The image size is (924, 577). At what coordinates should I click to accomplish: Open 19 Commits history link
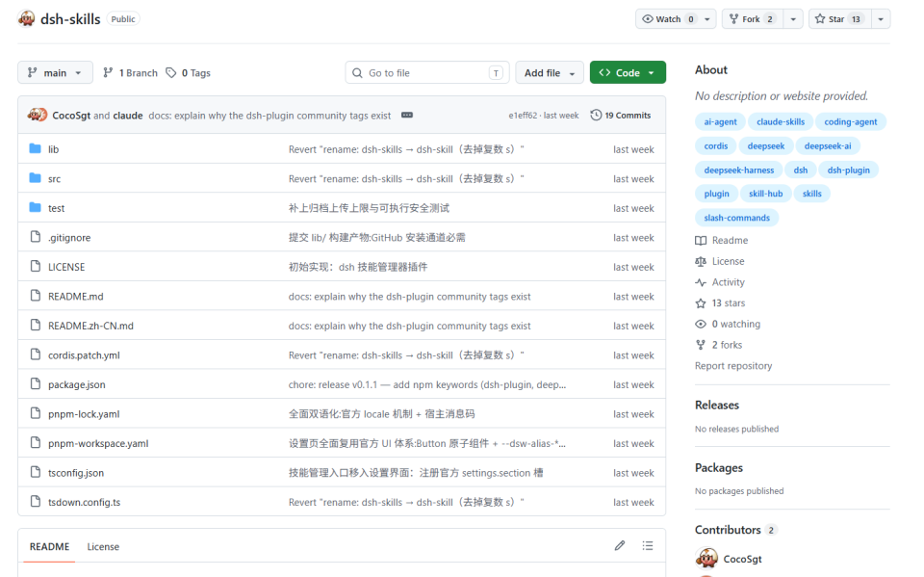point(621,115)
